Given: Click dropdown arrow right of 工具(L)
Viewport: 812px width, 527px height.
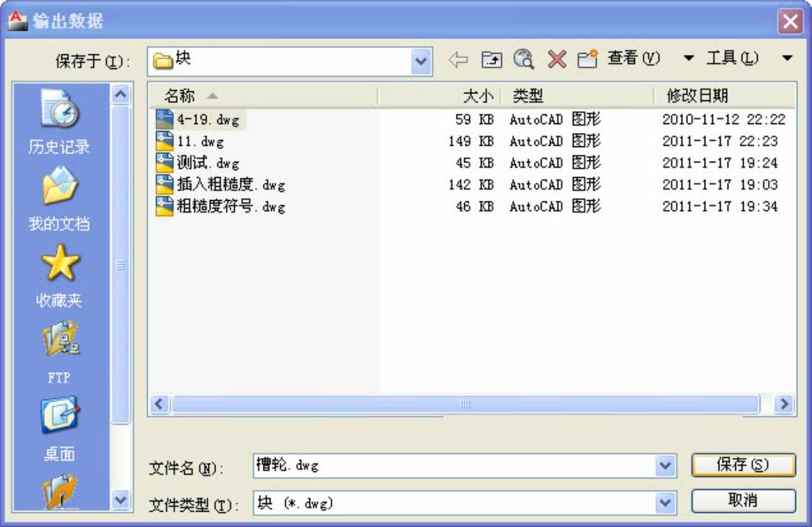Looking at the screenshot, I should [x=787, y=58].
